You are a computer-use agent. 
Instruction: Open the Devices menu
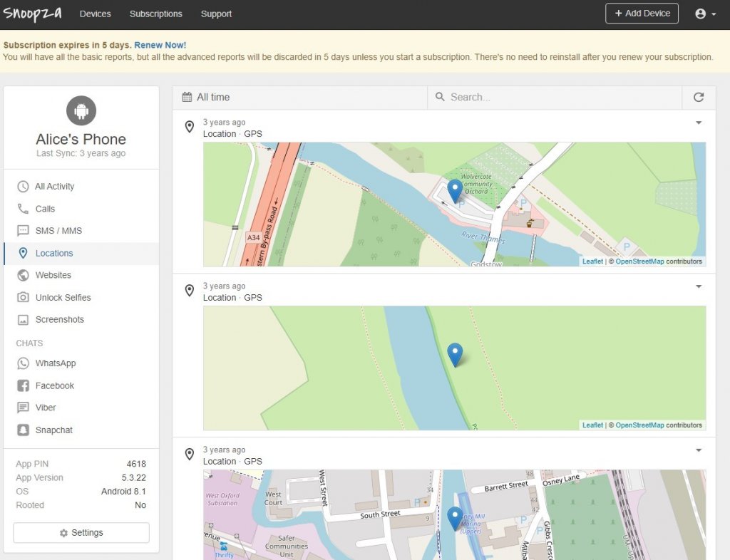[x=95, y=14]
